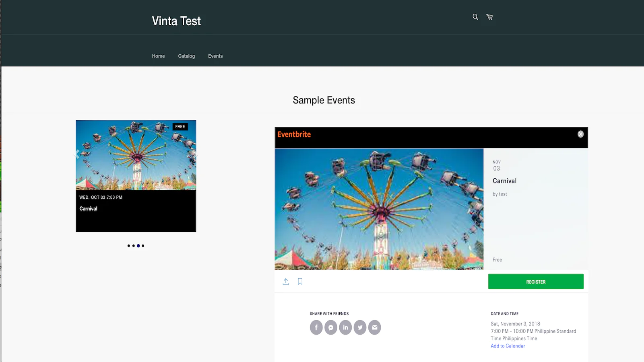Screen dimensions: 644x362
Task: Click the Add to Calendar link
Action: [x=508, y=346]
